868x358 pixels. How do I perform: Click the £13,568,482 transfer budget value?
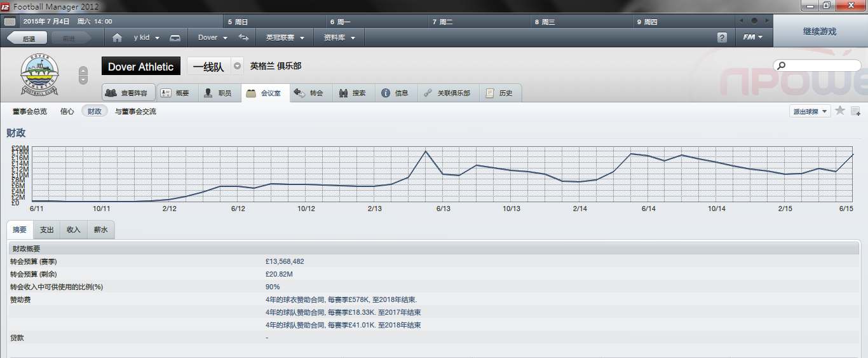click(x=285, y=261)
